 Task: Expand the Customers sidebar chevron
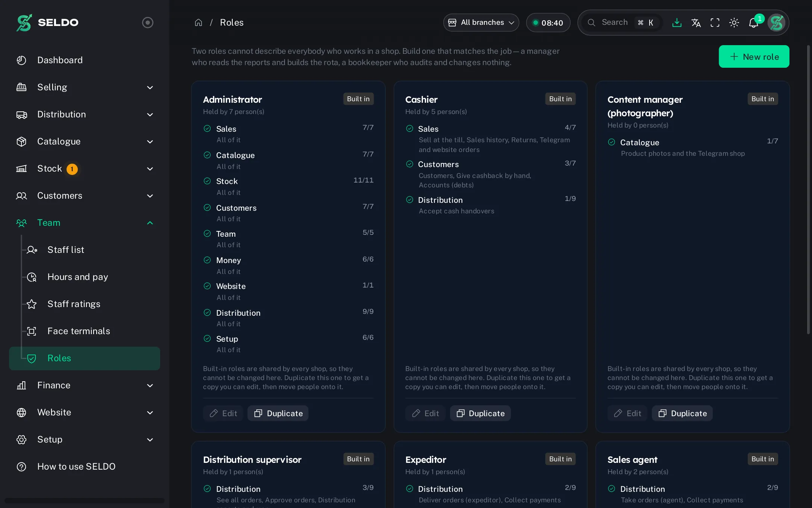pyautogui.click(x=150, y=196)
